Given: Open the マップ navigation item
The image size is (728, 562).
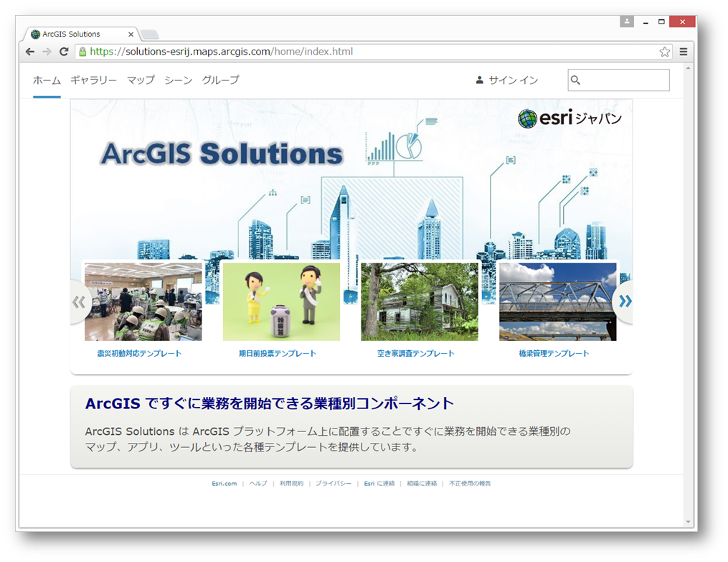Looking at the screenshot, I should [141, 80].
